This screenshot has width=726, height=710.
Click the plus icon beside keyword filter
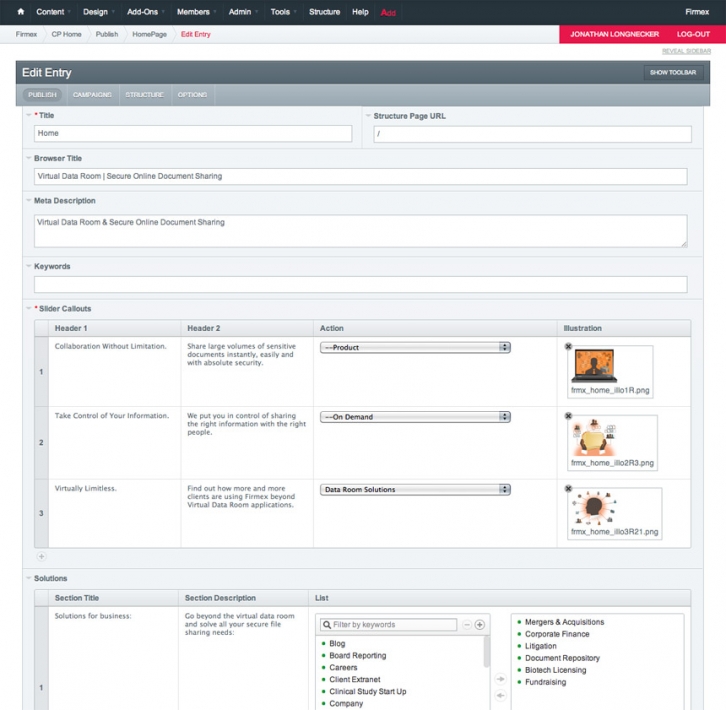[x=480, y=625]
